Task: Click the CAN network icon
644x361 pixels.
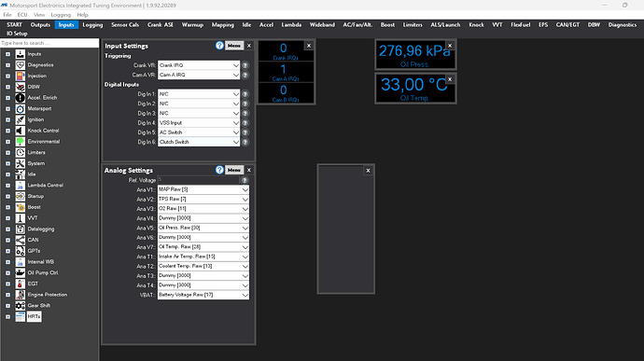Action: (21, 240)
